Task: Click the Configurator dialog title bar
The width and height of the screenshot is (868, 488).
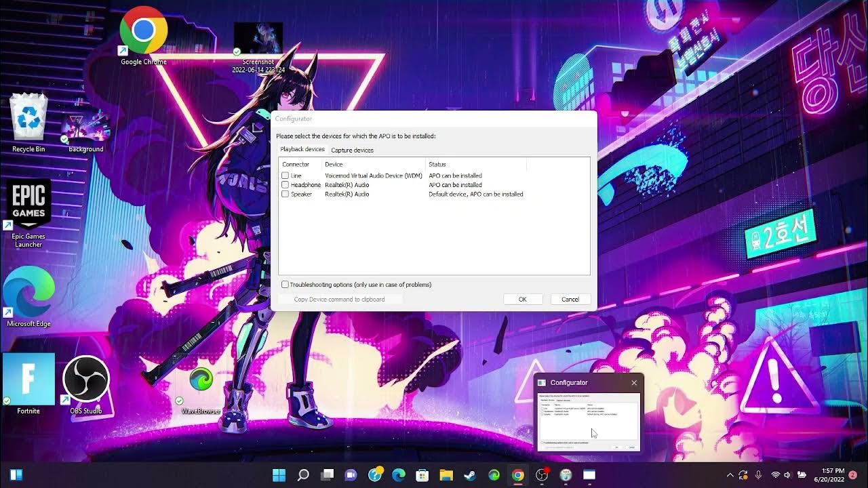Action: 434,119
